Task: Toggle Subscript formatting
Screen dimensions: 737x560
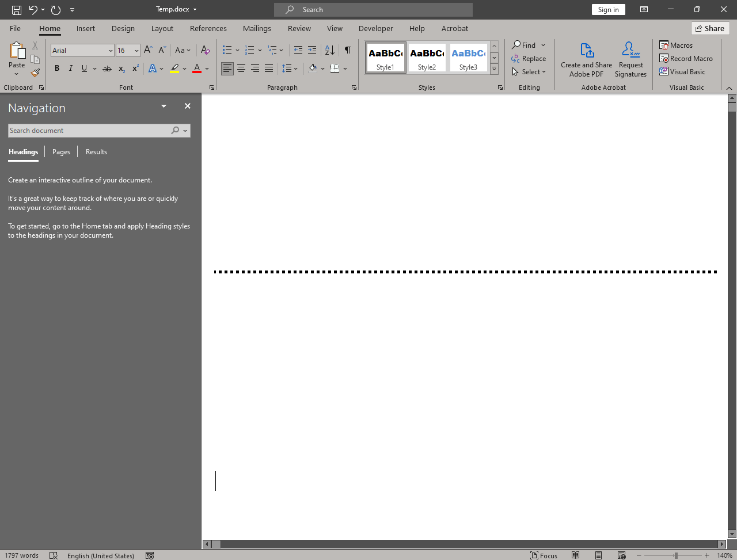Action: coord(121,68)
